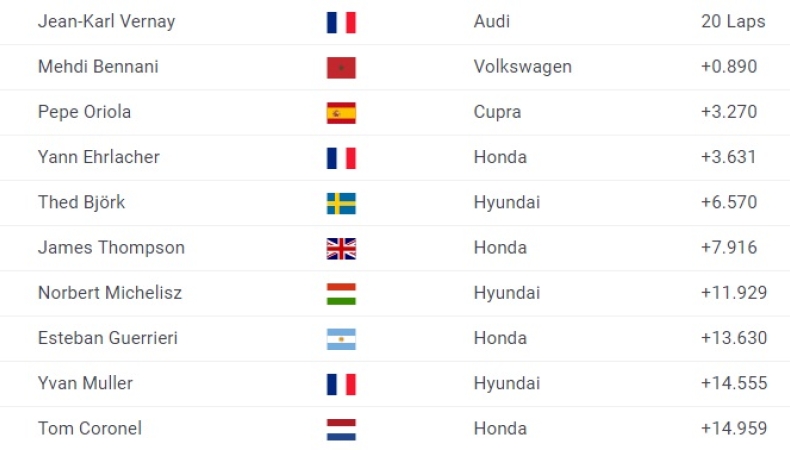Image resolution: width=790 pixels, height=450 pixels.
Task: Click the Cupra team label
Action: [x=497, y=112]
